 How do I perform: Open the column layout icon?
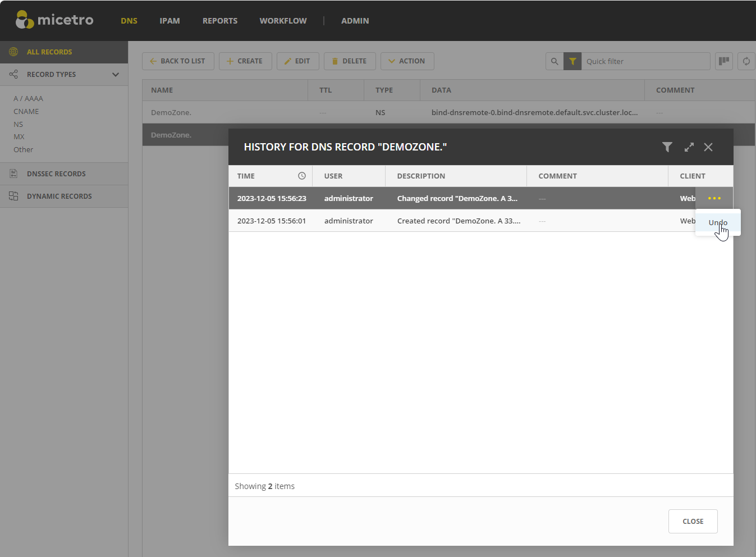(x=724, y=61)
